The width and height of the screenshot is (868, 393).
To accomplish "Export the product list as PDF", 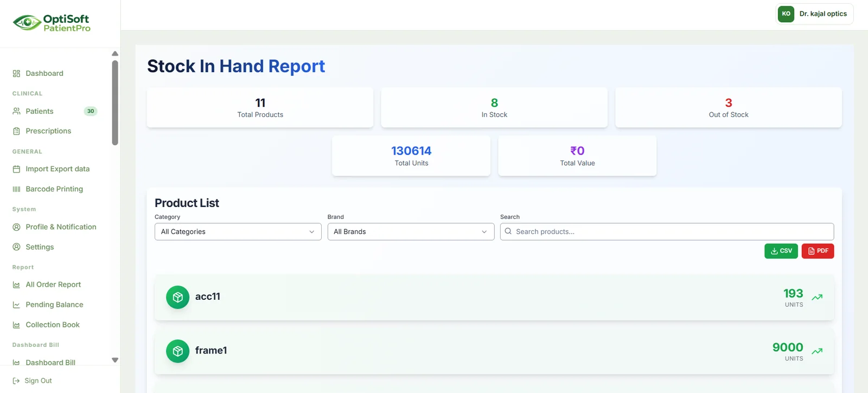I will pyautogui.click(x=818, y=251).
